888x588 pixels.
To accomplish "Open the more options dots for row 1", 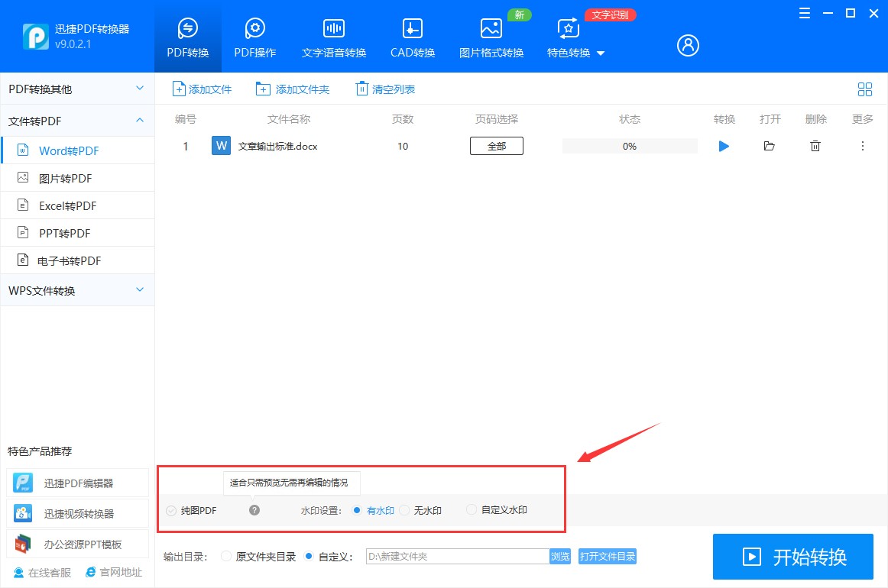I will pyautogui.click(x=863, y=146).
